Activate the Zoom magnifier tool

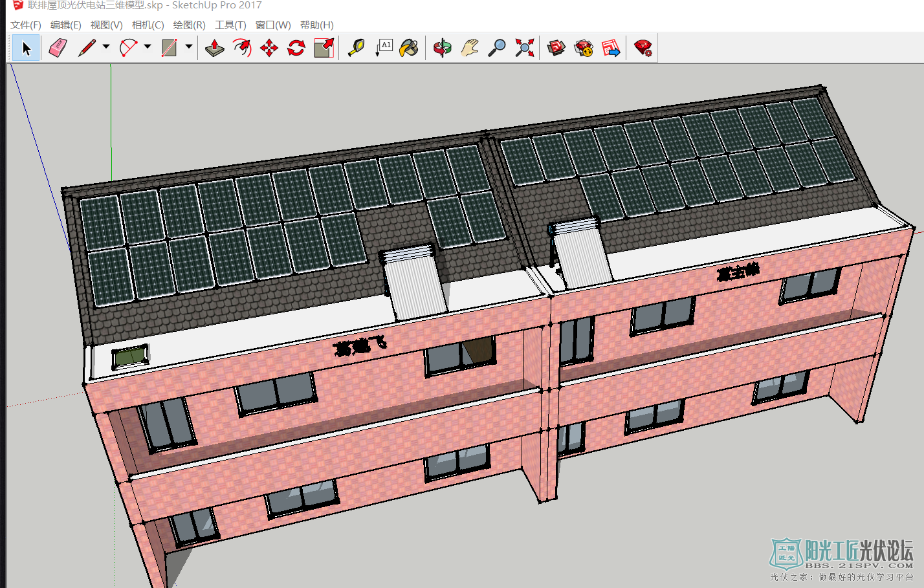pos(497,48)
